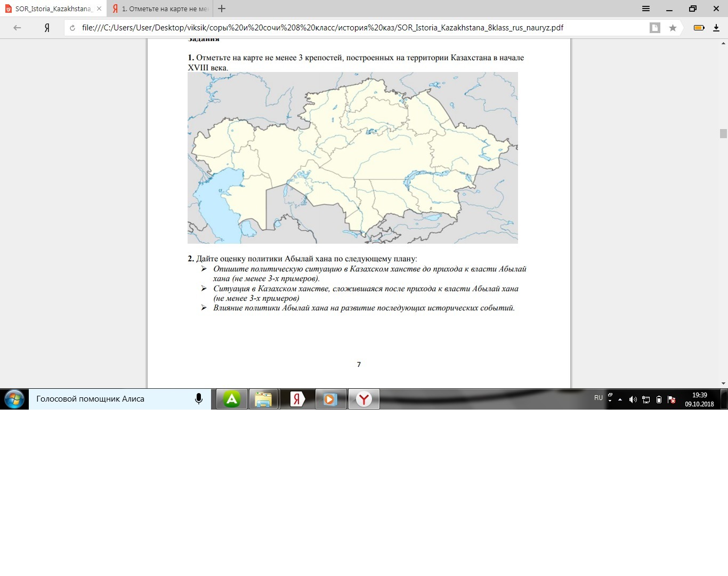The image size is (728, 576).
Task: Open Yandex home via Я button
Action: click(47, 28)
